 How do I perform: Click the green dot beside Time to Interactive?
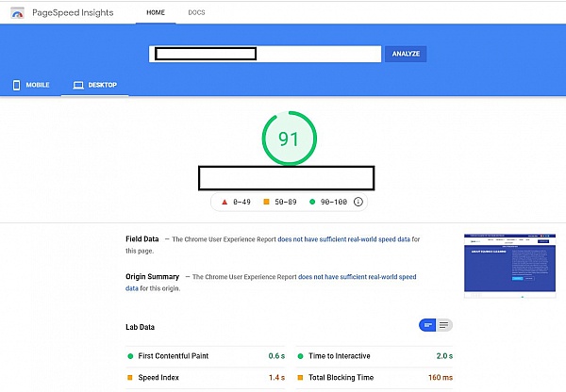click(300, 356)
